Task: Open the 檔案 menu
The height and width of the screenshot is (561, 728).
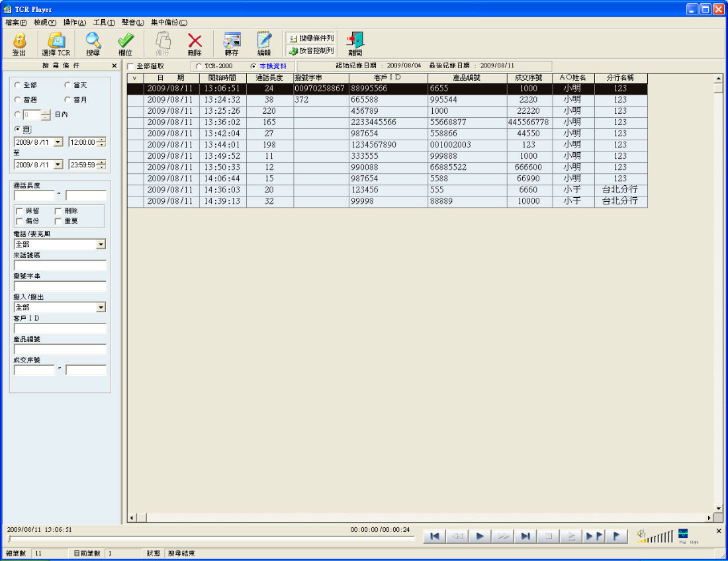Action: (17, 22)
